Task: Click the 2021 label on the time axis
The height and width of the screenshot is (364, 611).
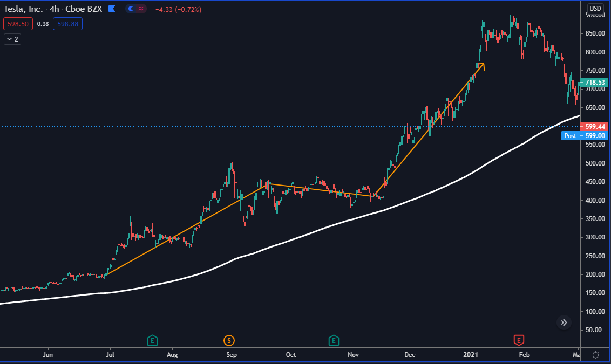Action: coord(470,355)
